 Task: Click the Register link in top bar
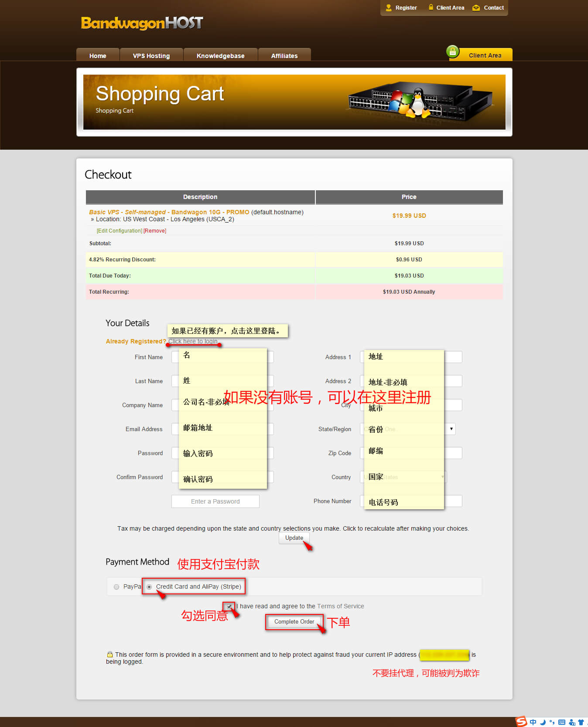pyautogui.click(x=406, y=7)
